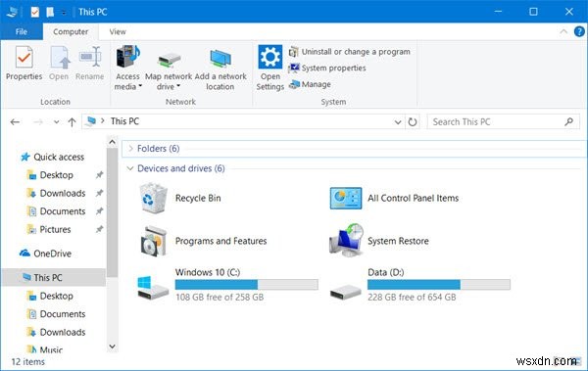Switch to the Computer ribbon tab
The height and width of the screenshot is (371, 588).
(71, 32)
